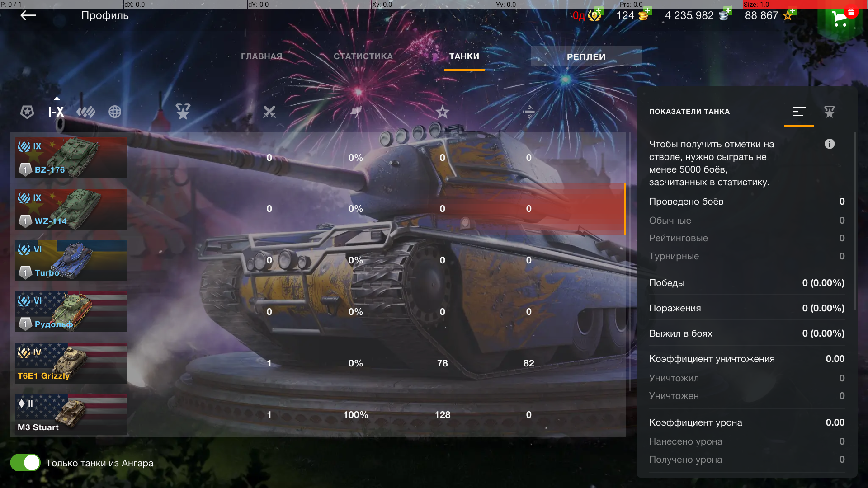This screenshot has width=868, height=488.
Task: Click the 82 damage value for T6E1 Grizzly
Action: coord(529,363)
